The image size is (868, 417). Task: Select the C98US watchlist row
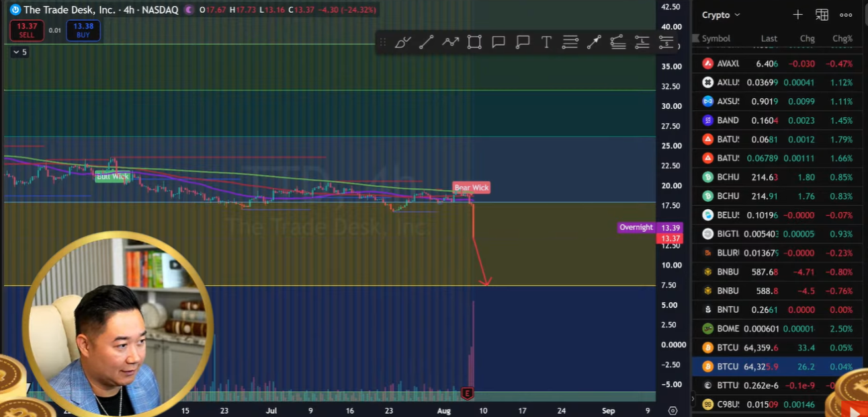(777, 405)
